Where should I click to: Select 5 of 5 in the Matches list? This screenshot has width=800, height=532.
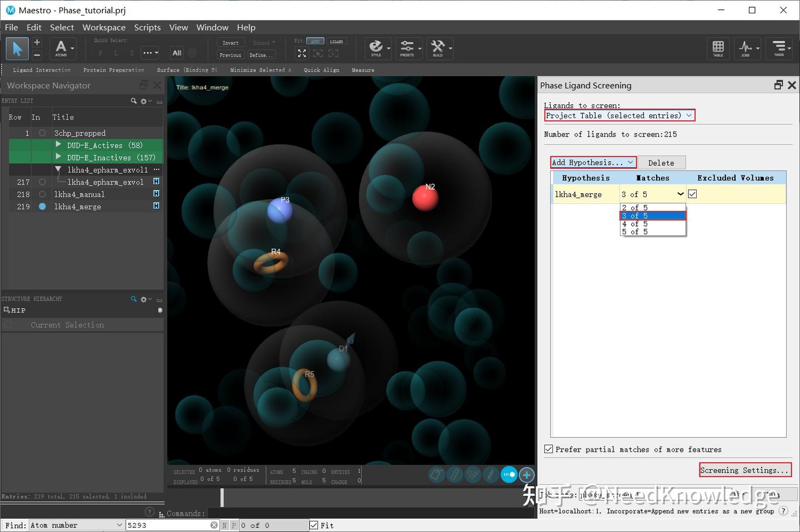pos(635,232)
